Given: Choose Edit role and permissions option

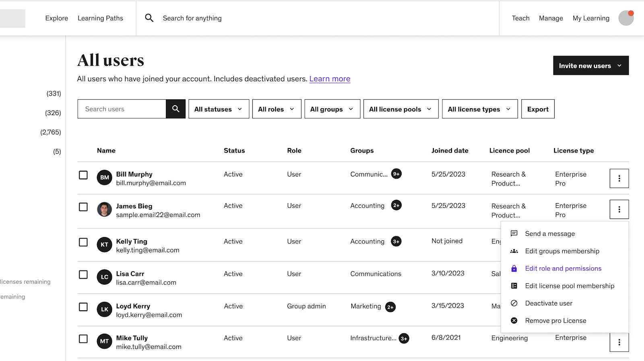Looking at the screenshot, I should (563, 268).
